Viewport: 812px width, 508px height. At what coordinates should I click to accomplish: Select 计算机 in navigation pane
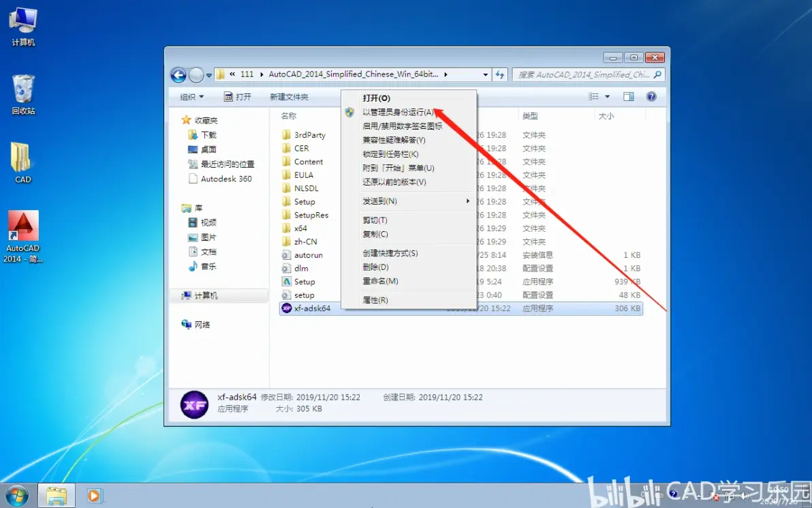[x=219, y=295]
